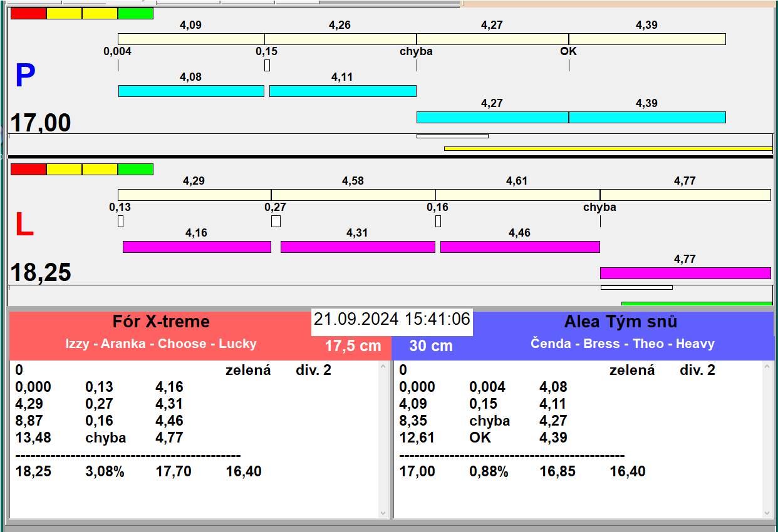Click the red start light in lane P
Screen dimensions: 778x532
28,13
